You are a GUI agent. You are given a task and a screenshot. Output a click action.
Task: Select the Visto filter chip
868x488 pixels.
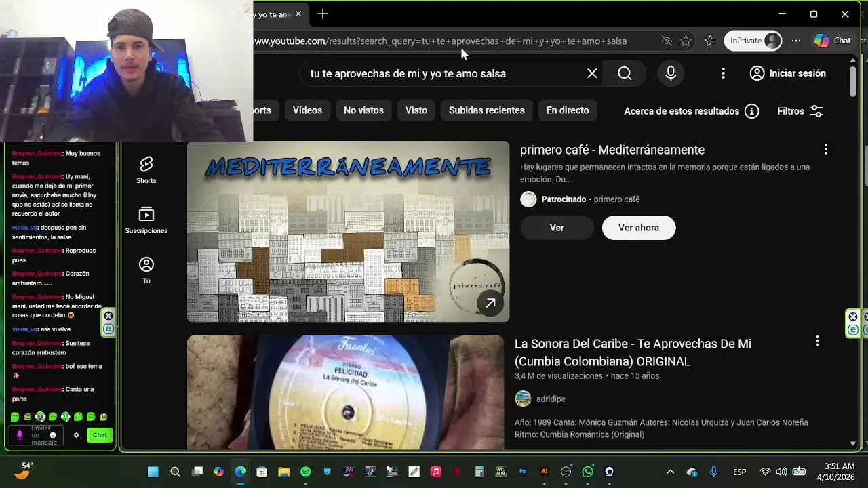416,110
